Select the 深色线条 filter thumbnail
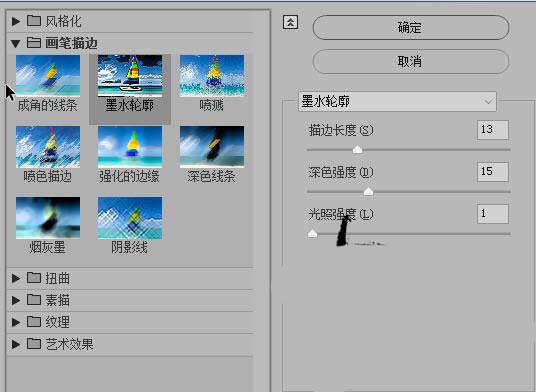 [212, 147]
